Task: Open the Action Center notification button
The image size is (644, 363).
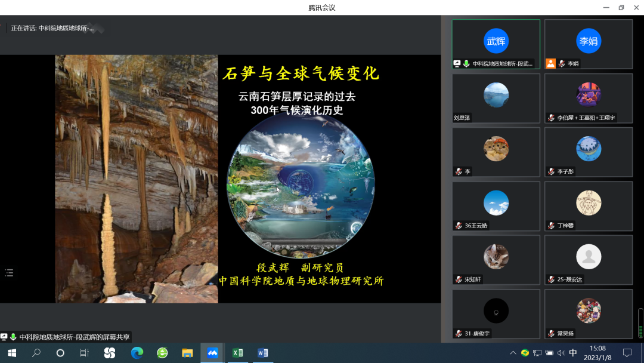Action: point(626,353)
